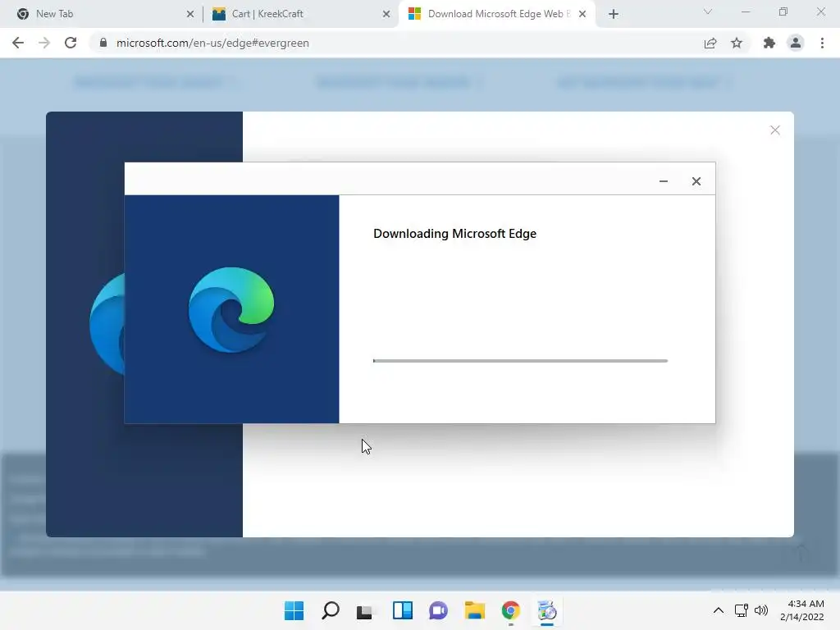Open the Chrome three-dot menu
Viewport: 840px width, 630px height.
(x=822, y=43)
